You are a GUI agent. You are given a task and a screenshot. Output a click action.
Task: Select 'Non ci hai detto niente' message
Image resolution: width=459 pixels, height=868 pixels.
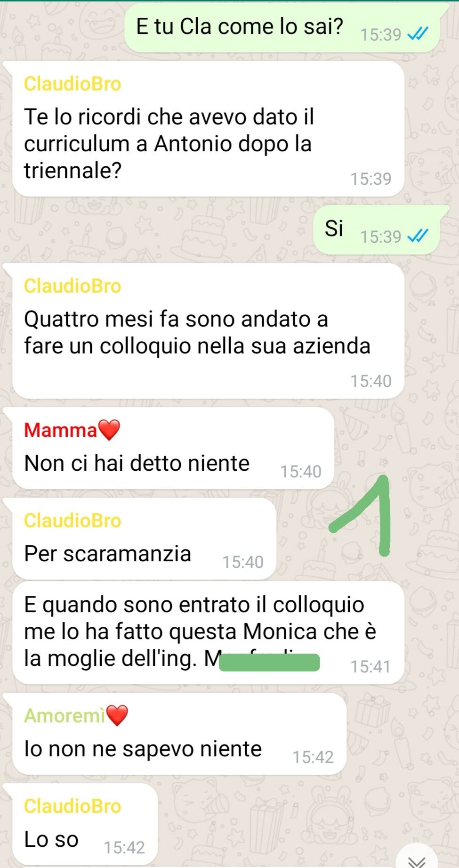tap(173, 448)
